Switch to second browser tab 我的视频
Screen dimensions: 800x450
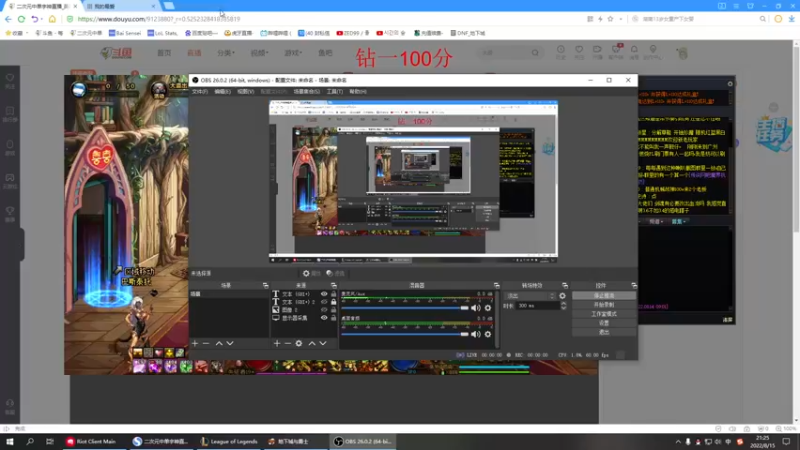pos(120,6)
